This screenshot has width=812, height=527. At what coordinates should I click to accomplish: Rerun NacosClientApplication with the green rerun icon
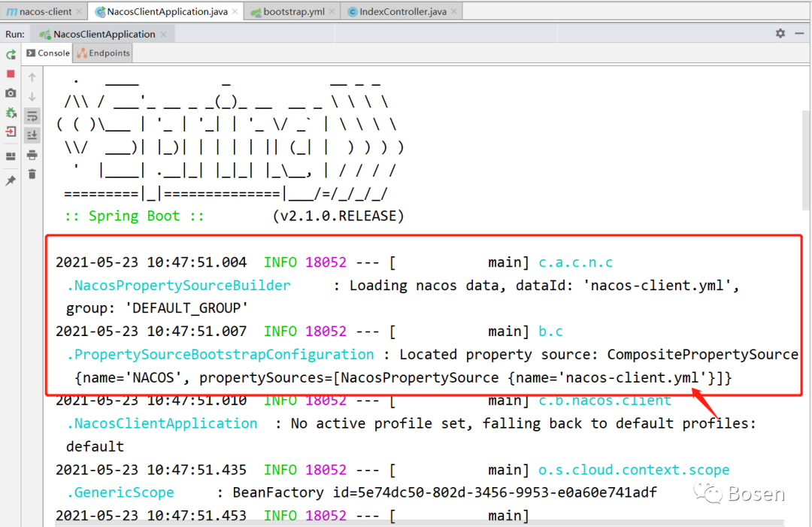[x=11, y=54]
